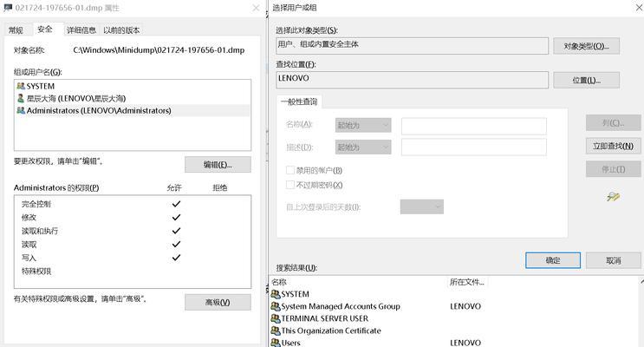Close the dmp properties window
The height and width of the screenshot is (347, 644).
coord(256,8)
